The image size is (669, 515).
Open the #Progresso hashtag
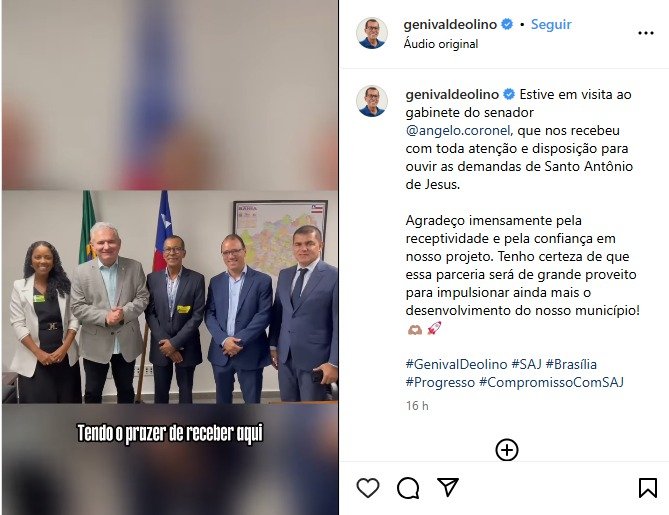pos(440,382)
